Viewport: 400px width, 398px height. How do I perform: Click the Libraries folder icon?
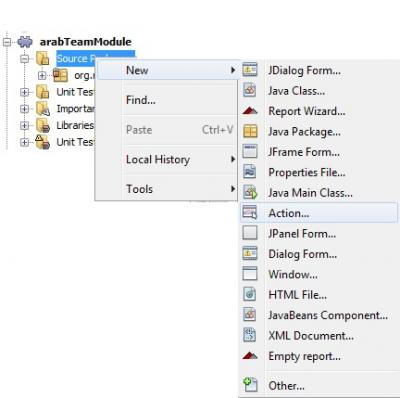43,125
